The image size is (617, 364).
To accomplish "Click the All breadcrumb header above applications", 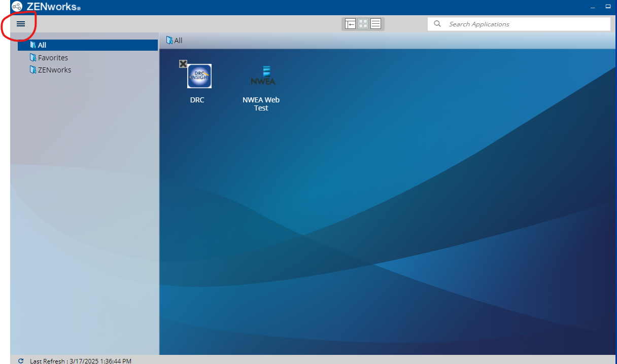I will click(x=178, y=41).
